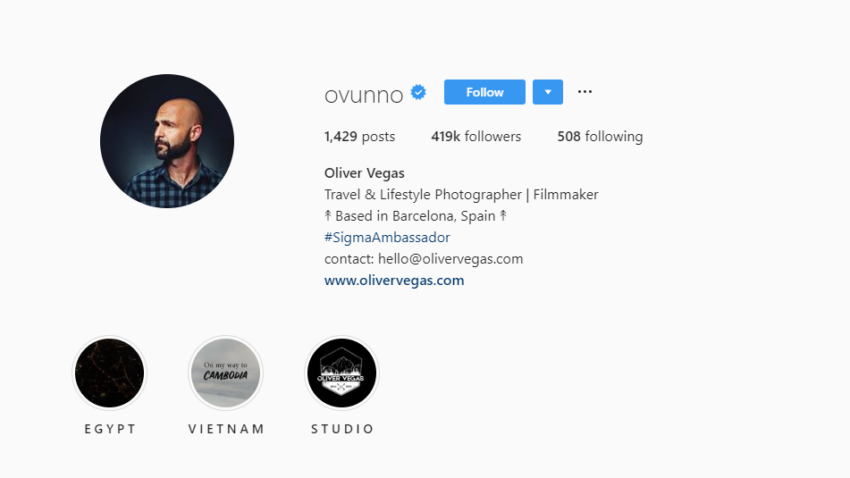Open the Egypt story highlight circle
Screen dimensions: 850x478
pos(110,373)
